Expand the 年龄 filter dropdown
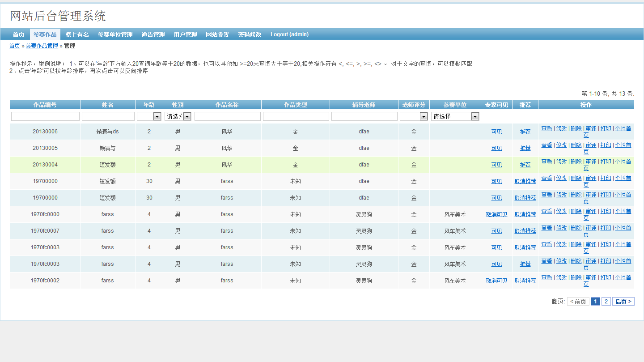644x362 pixels. (149, 116)
